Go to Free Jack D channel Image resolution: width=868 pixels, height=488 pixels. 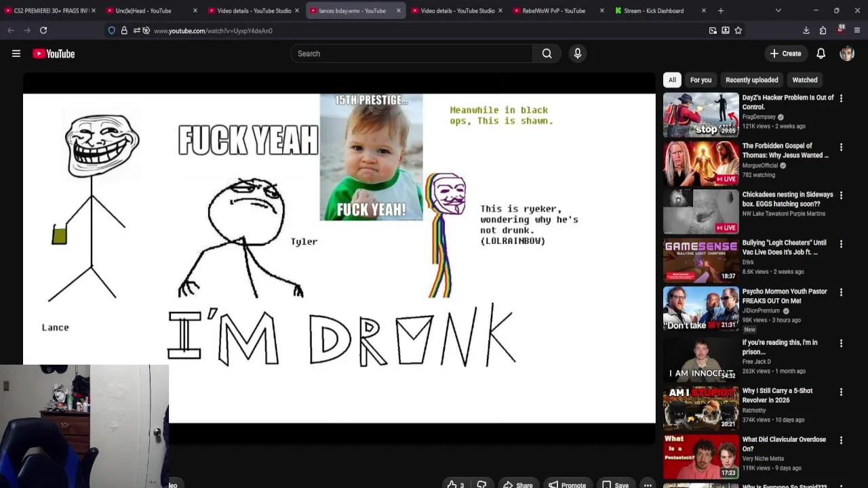point(756,361)
